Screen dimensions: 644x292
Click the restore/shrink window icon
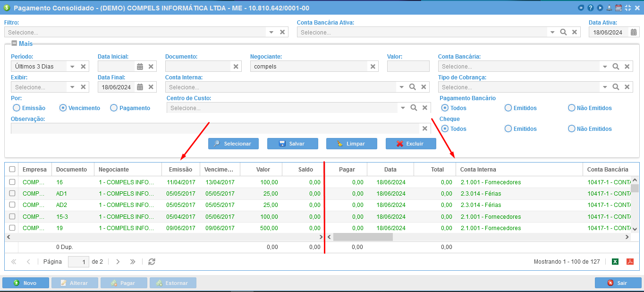click(628, 8)
